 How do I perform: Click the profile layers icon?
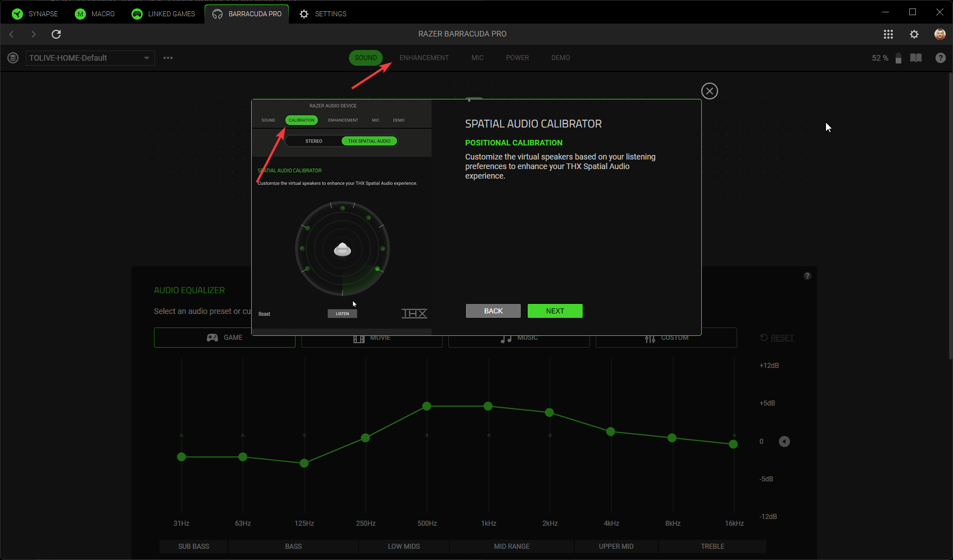[x=13, y=58]
